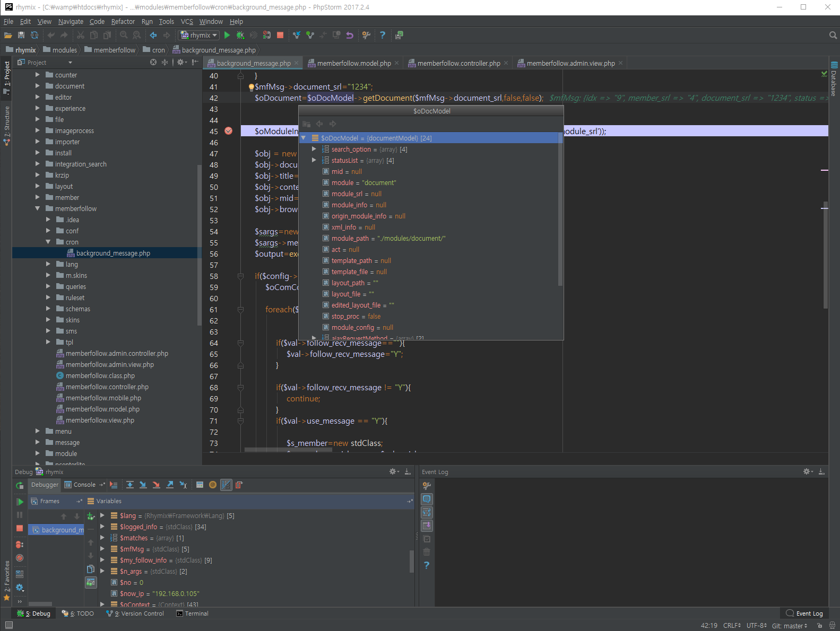Click the Event Log status bar button
Image resolution: width=840 pixels, height=631 pixels.
tap(804, 614)
